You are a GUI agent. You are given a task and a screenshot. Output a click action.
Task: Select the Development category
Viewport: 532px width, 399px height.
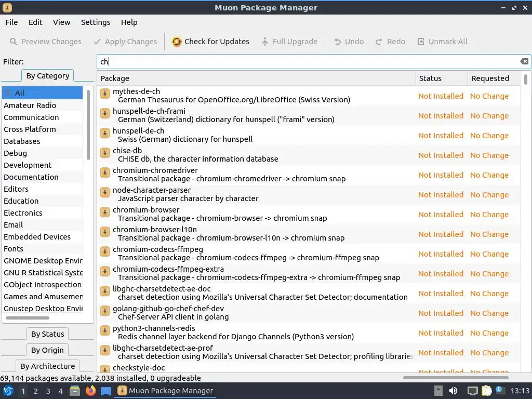point(43,165)
